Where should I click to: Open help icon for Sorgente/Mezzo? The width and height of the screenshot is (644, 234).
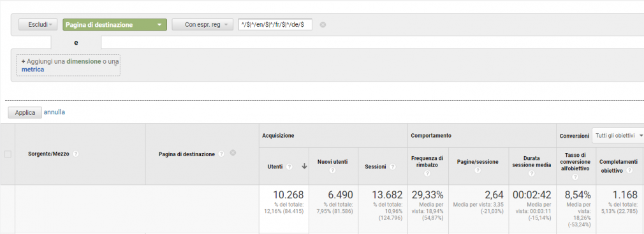point(76,154)
